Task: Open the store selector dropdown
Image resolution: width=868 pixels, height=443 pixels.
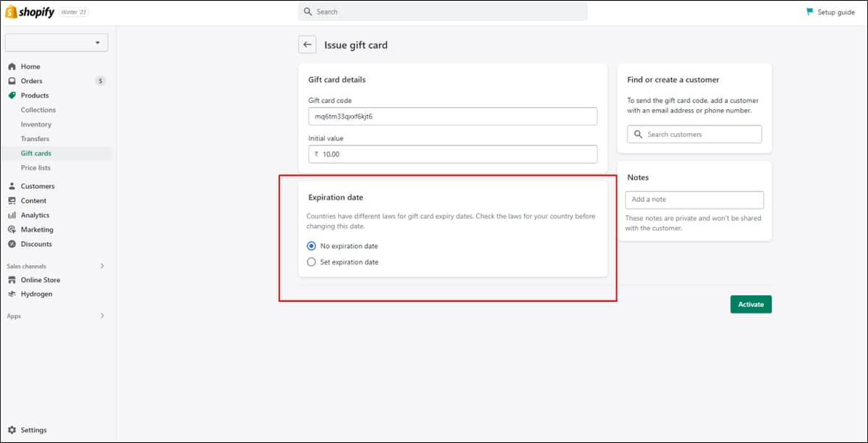Action: [x=56, y=43]
